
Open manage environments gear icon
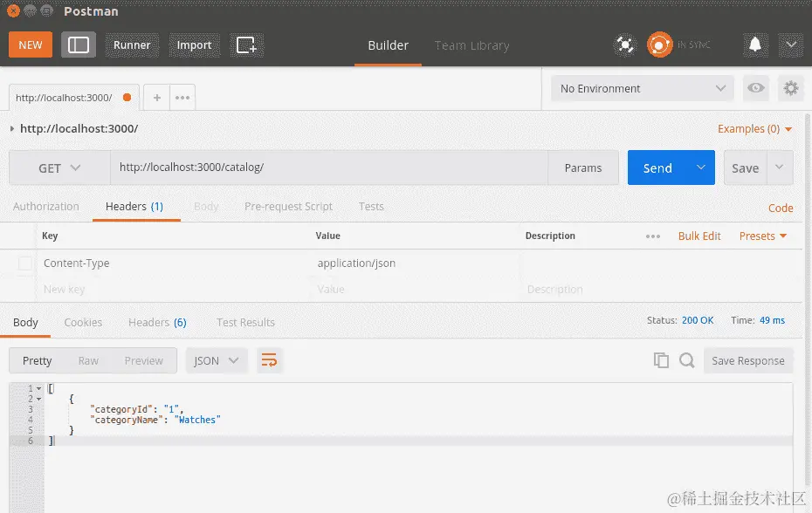[791, 88]
